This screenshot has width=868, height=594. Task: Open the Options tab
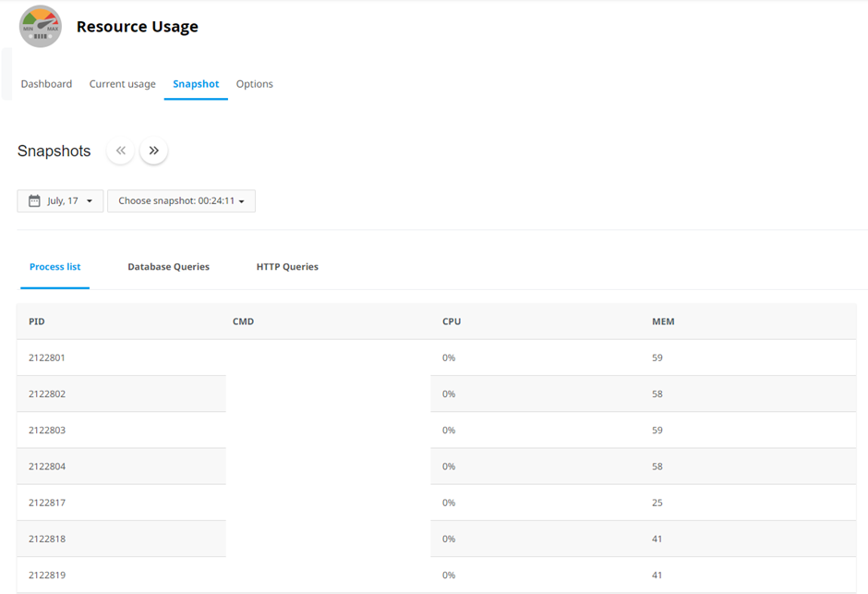click(255, 84)
